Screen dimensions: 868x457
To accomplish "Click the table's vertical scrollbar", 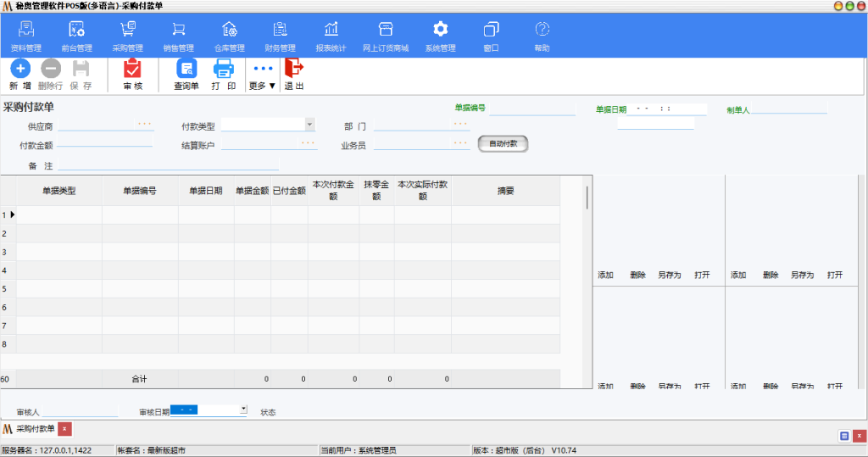I will pyautogui.click(x=587, y=198).
